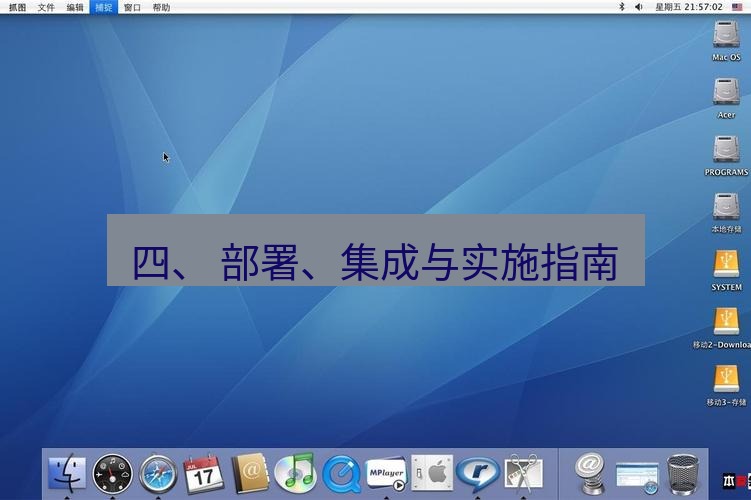Open the 帮助 menu

coord(161,7)
